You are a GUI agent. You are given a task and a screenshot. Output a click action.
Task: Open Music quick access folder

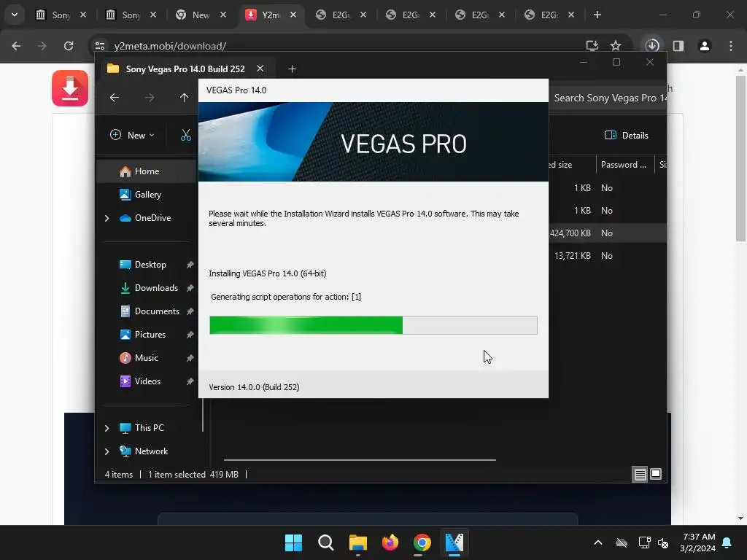[146, 358]
